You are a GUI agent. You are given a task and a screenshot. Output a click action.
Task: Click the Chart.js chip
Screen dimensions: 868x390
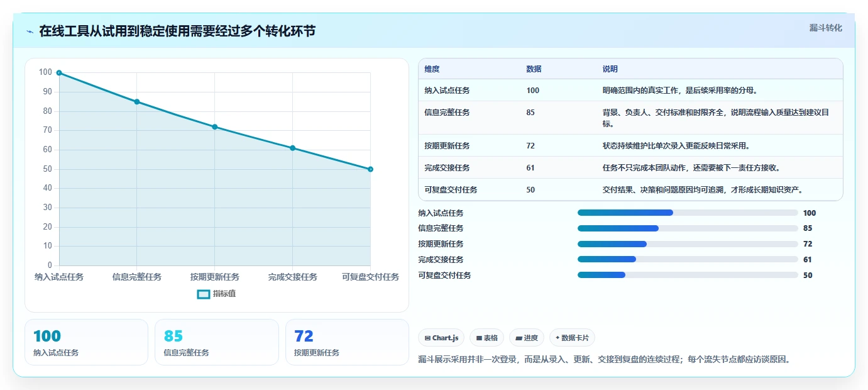[441, 338]
